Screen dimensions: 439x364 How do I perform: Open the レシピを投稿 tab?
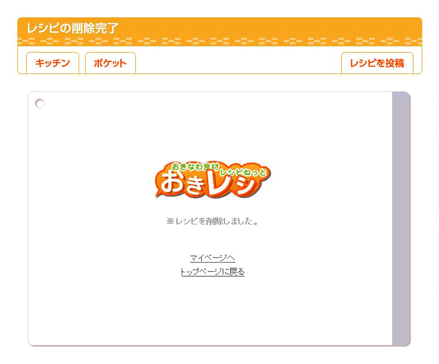(x=377, y=63)
